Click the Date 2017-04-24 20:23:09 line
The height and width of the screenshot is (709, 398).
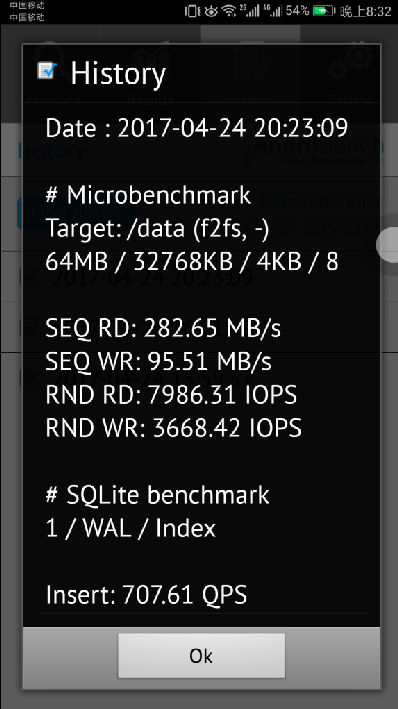[197, 128]
